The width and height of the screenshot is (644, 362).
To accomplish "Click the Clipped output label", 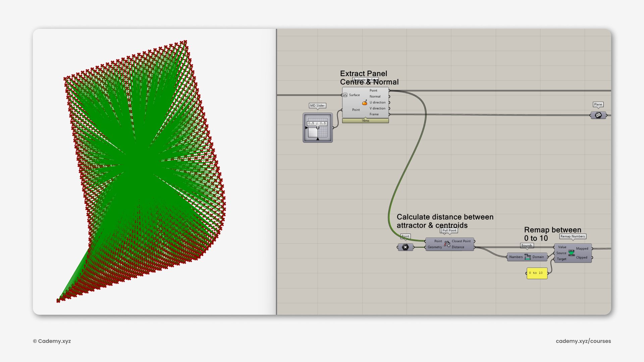I will (x=582, y=258).
